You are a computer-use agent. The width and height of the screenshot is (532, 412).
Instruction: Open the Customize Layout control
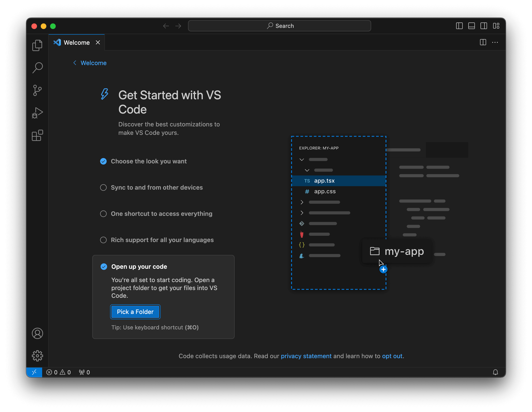(496, 26)
